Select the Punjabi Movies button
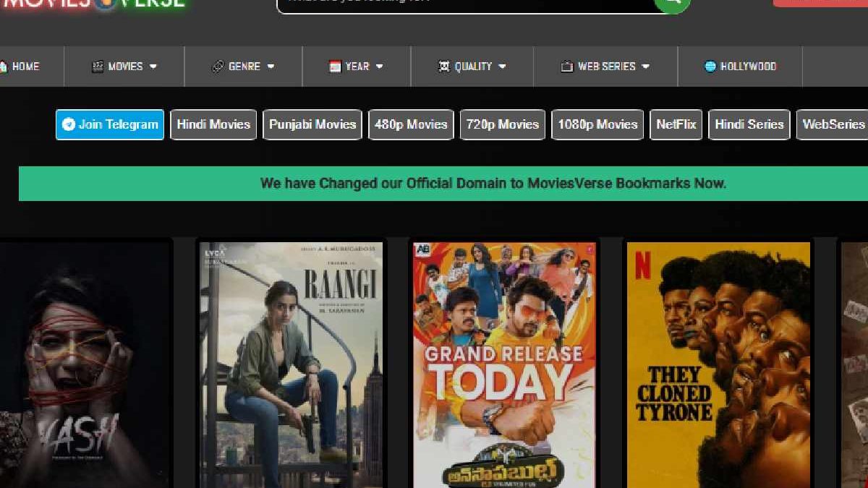 [312, 124]
